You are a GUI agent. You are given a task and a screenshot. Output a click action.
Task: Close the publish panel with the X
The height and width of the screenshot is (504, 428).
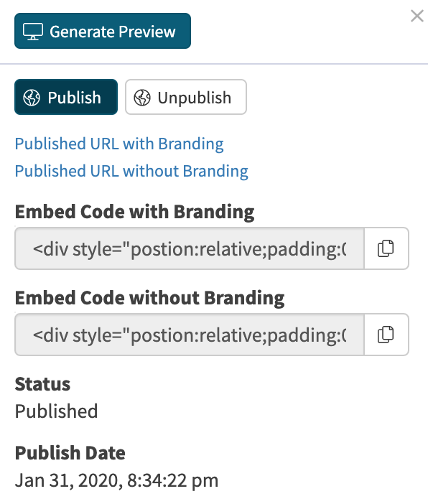(x=417, y=16)
